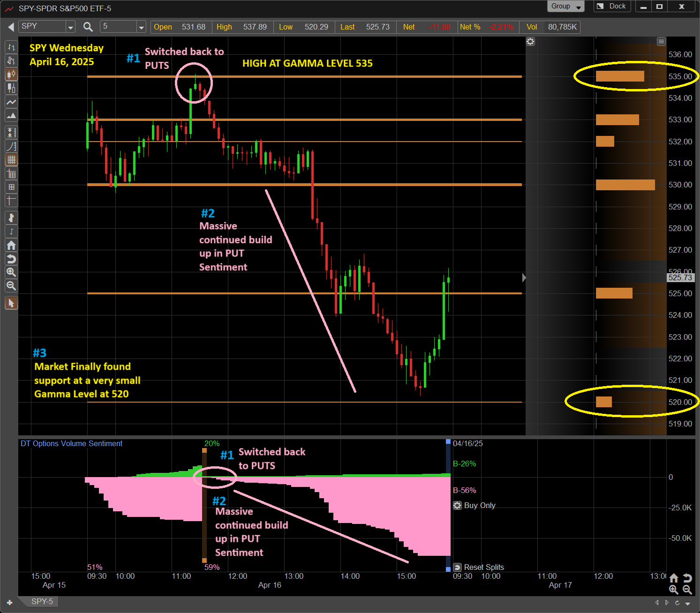Click the top blue handle near 04/16/25
700x613 pixels.
pyautogui.click(x=448, y=441)
